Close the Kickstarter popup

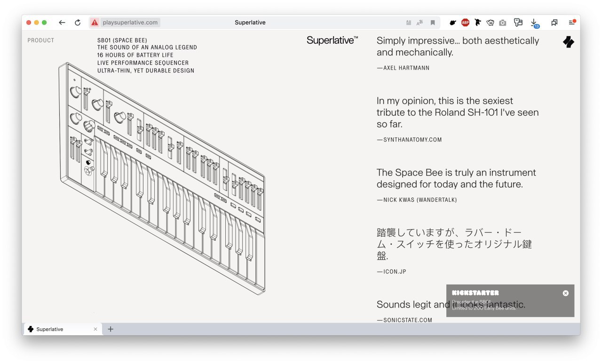(x=566, y=293)
